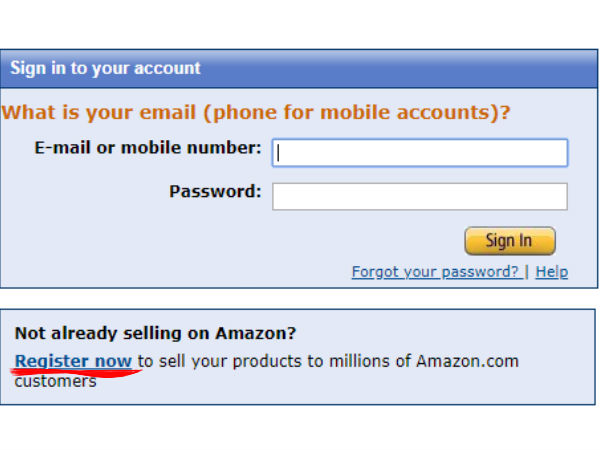Click the "Not already selling on Amazon?" heading

click(155, 334)
